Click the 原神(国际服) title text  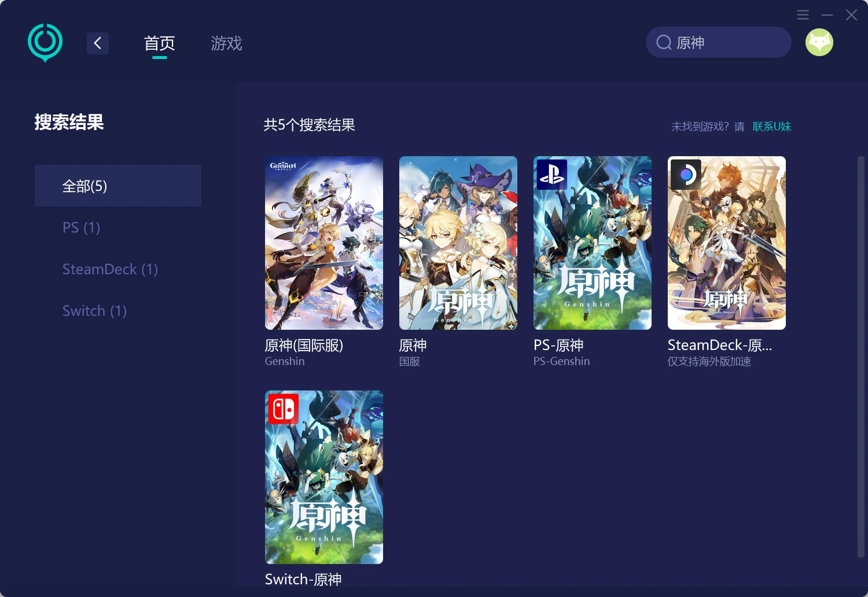point(304,345)
